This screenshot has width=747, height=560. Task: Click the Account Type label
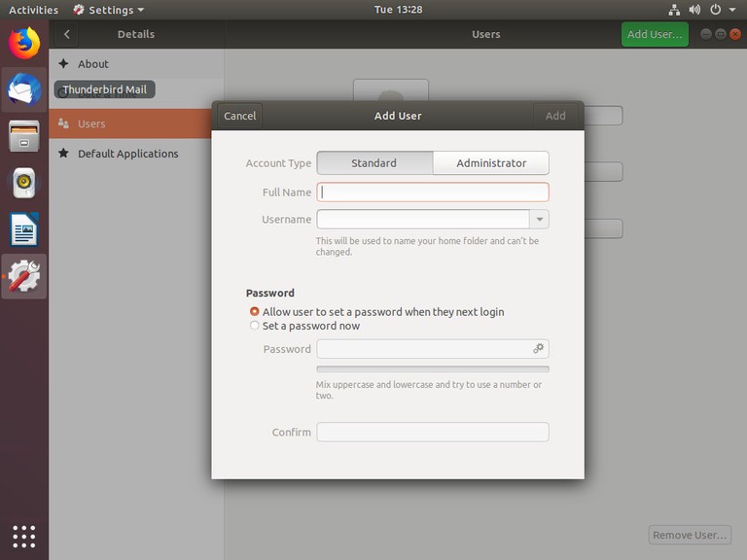[x=278, y=163]
